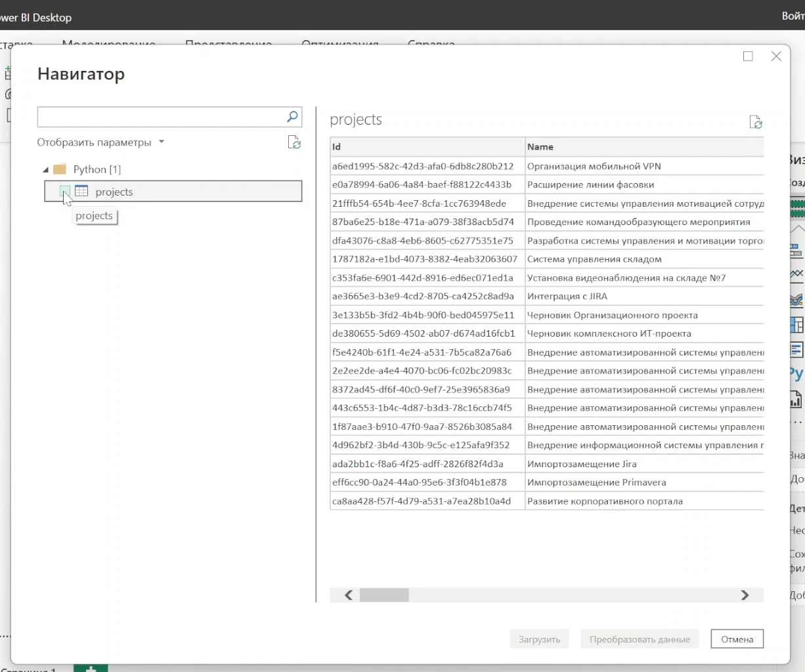The width and height of the screenshot is (805, 672).
Task: Open the Отобразить параметры dropdown
Action: pos(100,142)
